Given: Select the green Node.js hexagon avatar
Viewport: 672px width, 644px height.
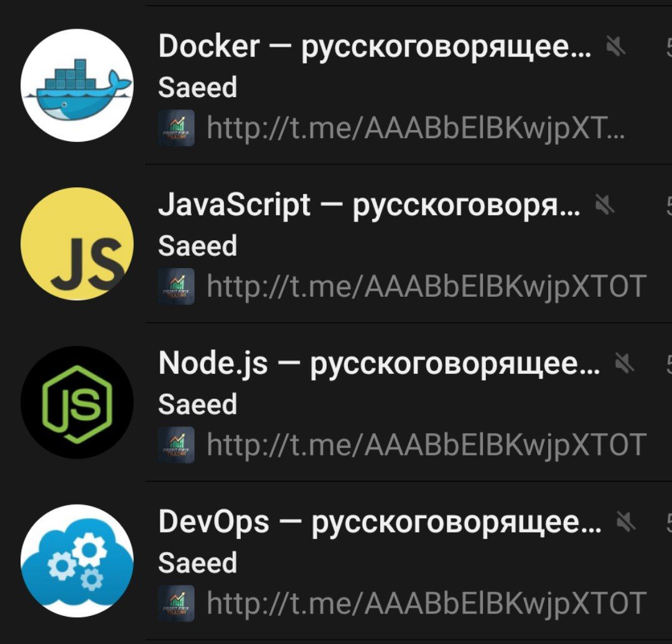Looking at the screenshot, I should point(77,402).
